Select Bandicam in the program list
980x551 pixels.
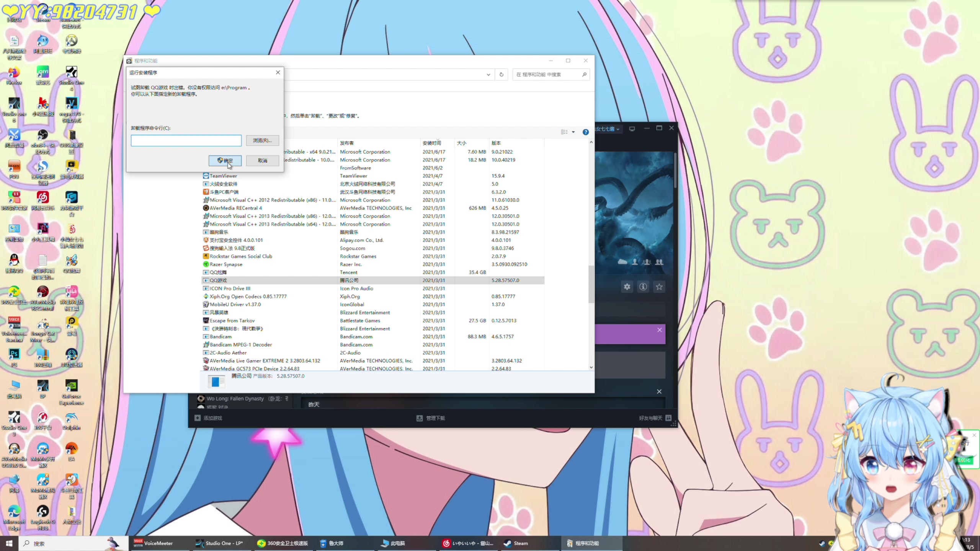[220, 337]
